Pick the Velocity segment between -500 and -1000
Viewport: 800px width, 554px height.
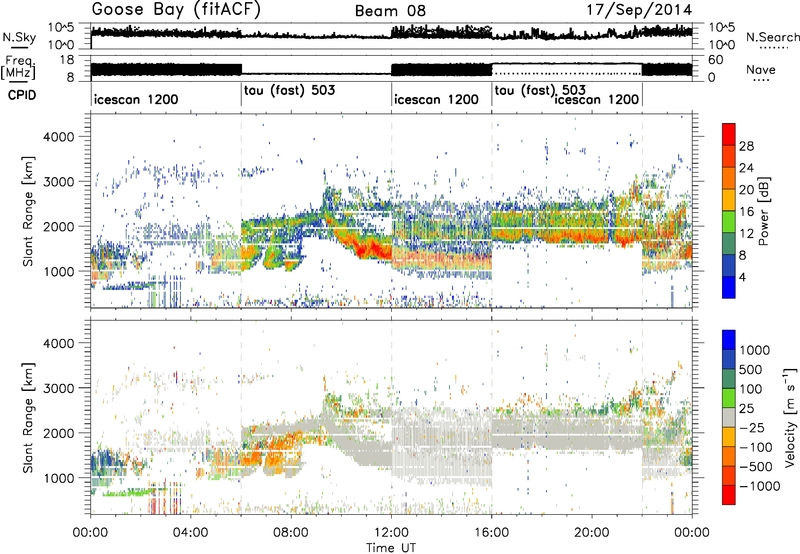729,475
